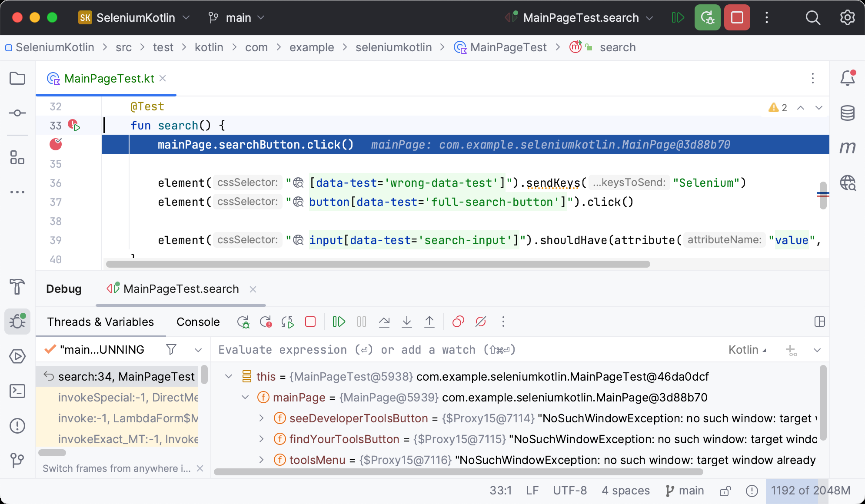Stop the debug session
865x504 pixels.
point(309,322)
